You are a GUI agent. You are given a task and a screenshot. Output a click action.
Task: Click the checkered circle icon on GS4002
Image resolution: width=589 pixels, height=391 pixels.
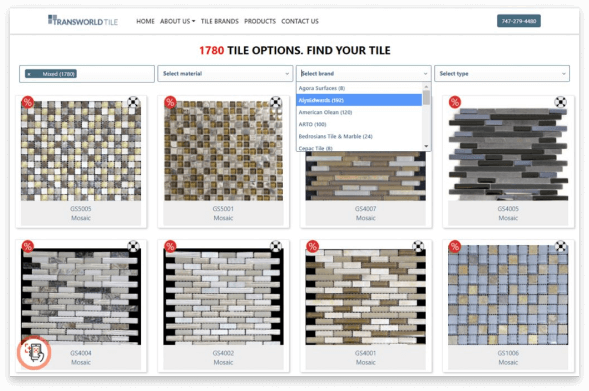coord(276,246)
